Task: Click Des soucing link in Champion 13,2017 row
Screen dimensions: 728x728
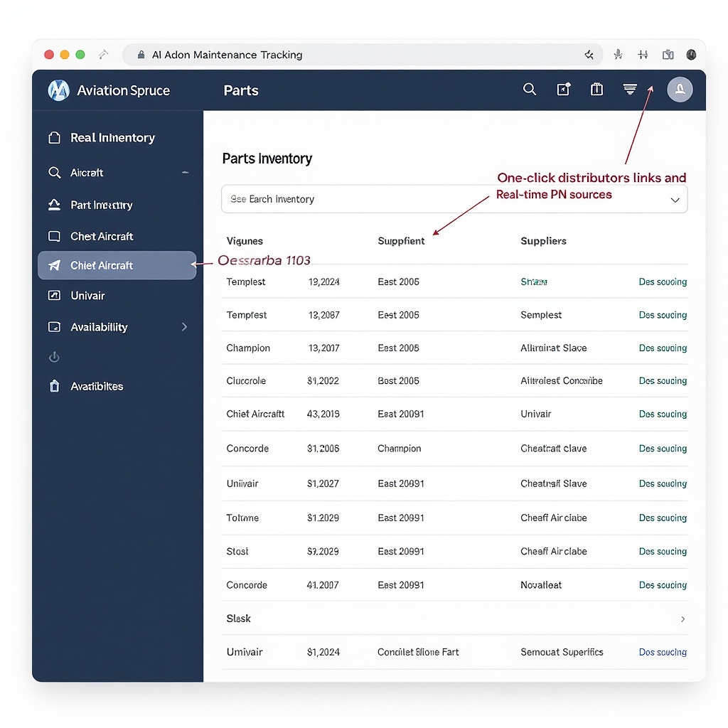Action: click(x=663, y=348)
